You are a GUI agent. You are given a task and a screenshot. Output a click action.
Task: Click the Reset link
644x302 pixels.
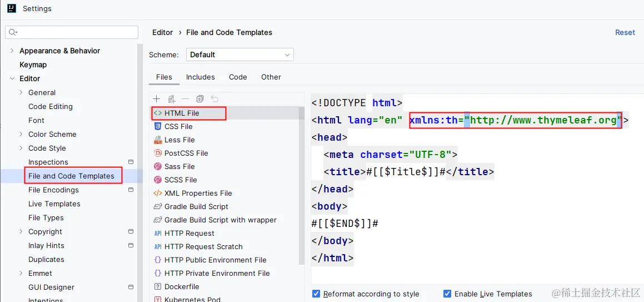coord(625,32)
